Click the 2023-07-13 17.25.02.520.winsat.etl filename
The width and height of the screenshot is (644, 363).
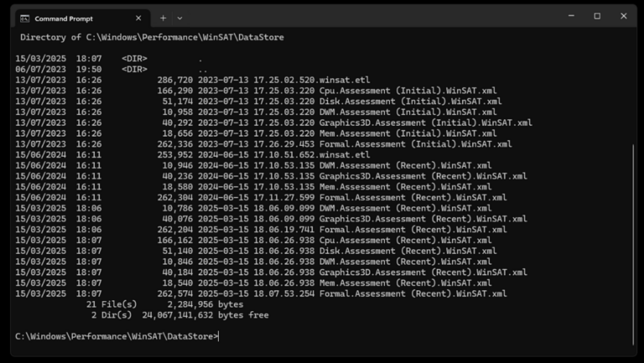[x=283, y=80]
